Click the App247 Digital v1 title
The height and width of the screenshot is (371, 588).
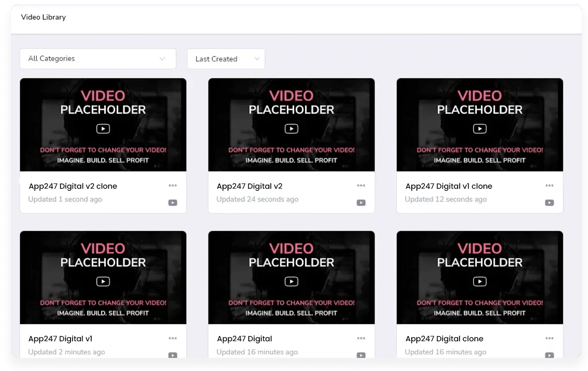click(60, 339)
